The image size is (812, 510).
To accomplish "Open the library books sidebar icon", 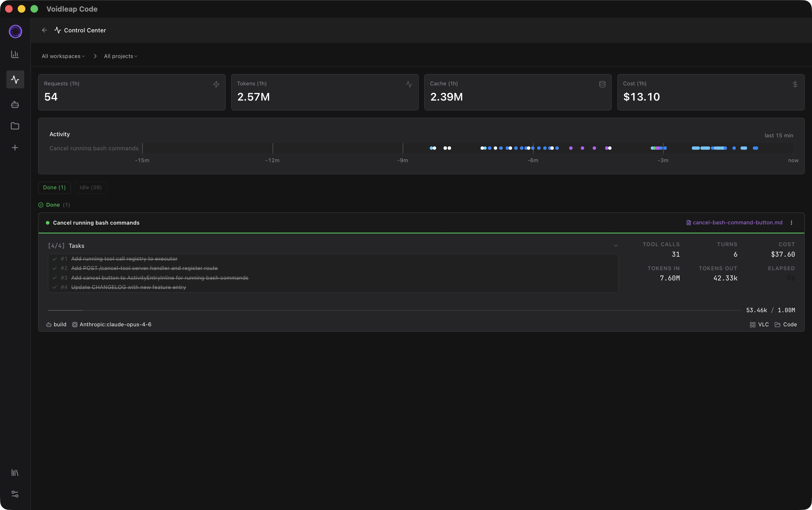I will pyautogui.click(x=15, y=472).
